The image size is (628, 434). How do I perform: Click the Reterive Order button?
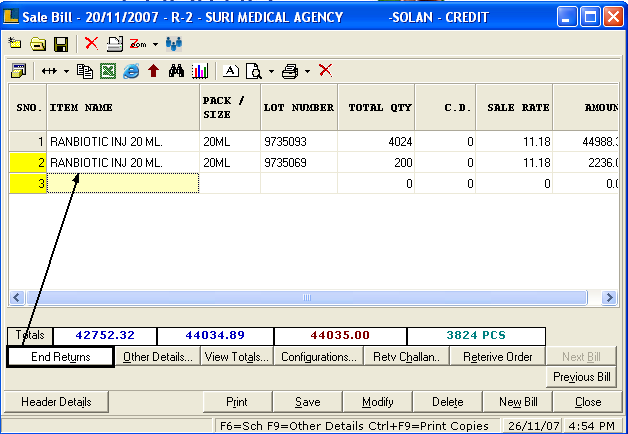click(497, 357)
